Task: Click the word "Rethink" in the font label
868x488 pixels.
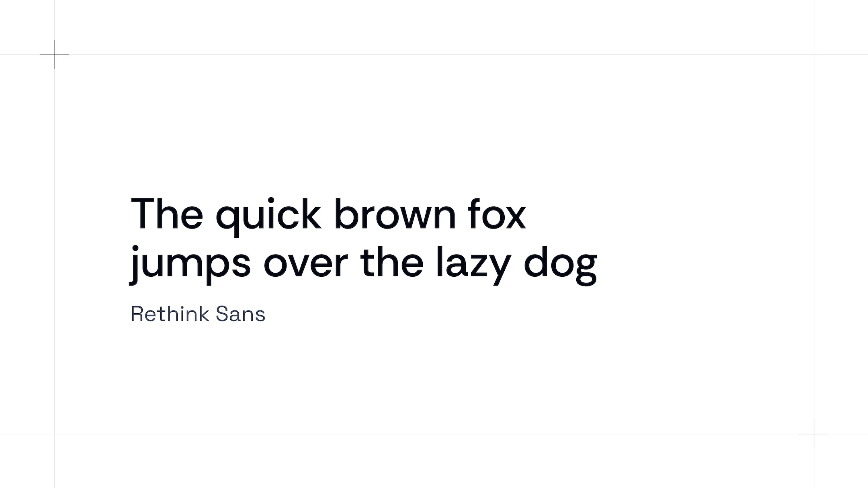Action: [170, 314]
